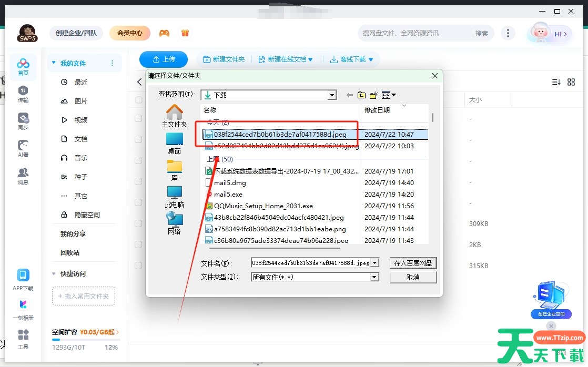Click the up-one-level folder icon

(x=361, y=95)
